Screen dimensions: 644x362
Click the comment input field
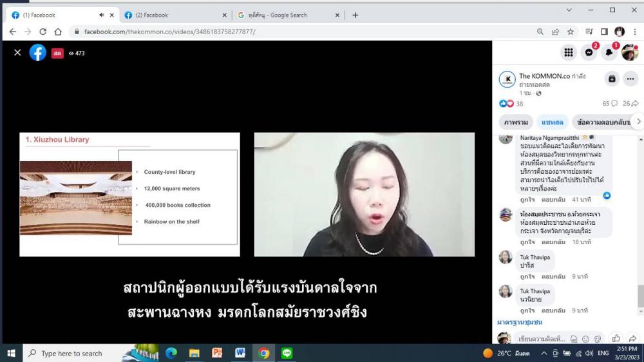(x=542, y=339)
